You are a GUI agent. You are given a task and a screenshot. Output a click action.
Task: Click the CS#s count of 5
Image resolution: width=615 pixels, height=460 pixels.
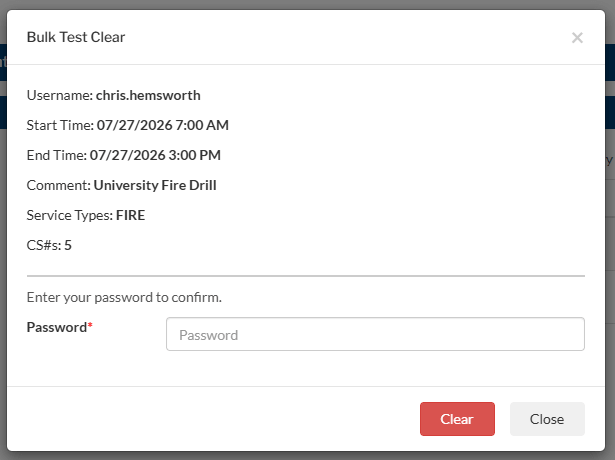(68, 245)
